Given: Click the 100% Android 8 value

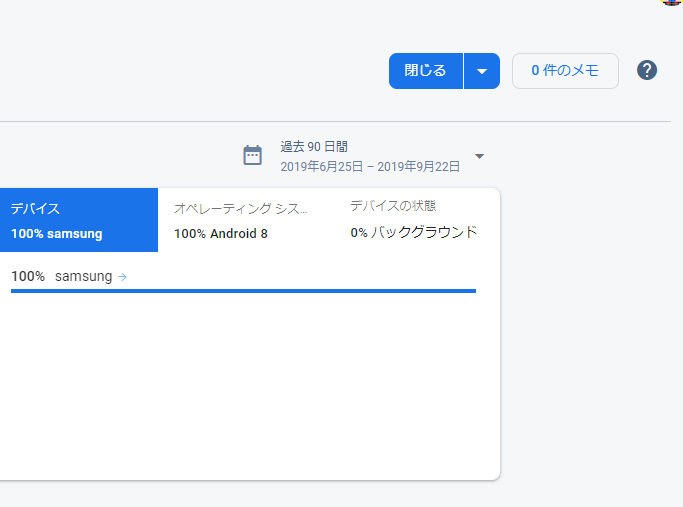Looking at the screenshot, I should (221, 233).
